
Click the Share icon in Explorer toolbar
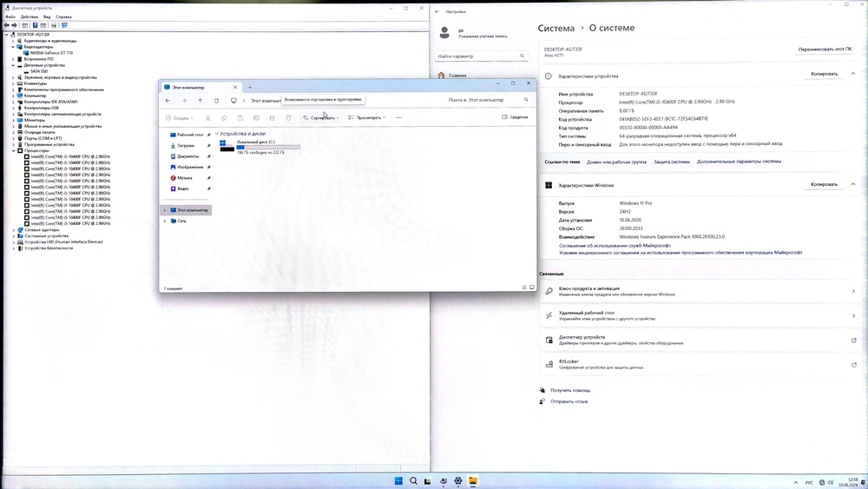273,118
